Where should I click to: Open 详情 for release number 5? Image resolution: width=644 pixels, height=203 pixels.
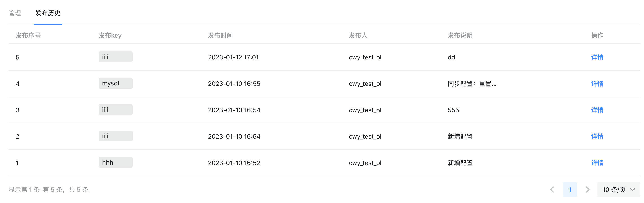[x=597, y=57]
